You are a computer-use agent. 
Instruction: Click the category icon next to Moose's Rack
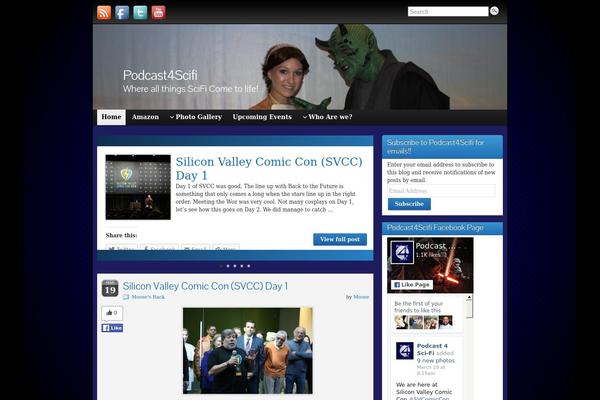[126, 297]
